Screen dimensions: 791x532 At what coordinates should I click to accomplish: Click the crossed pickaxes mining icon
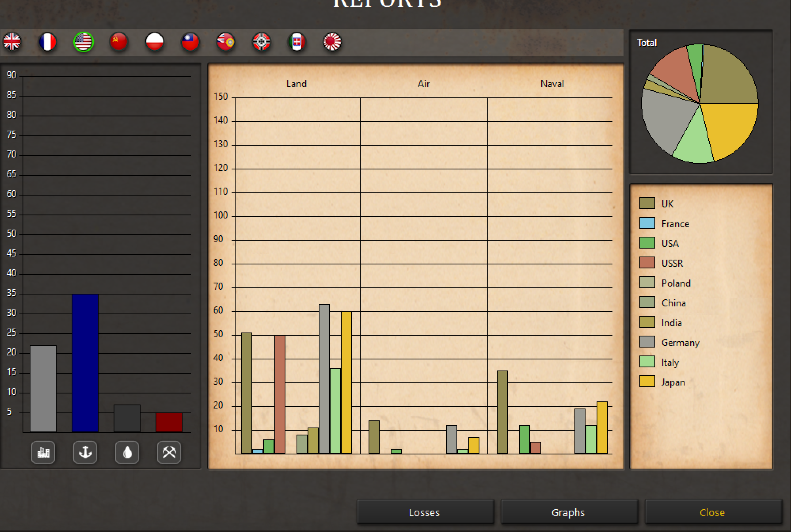pyautogui.click(x=169, y=452)
